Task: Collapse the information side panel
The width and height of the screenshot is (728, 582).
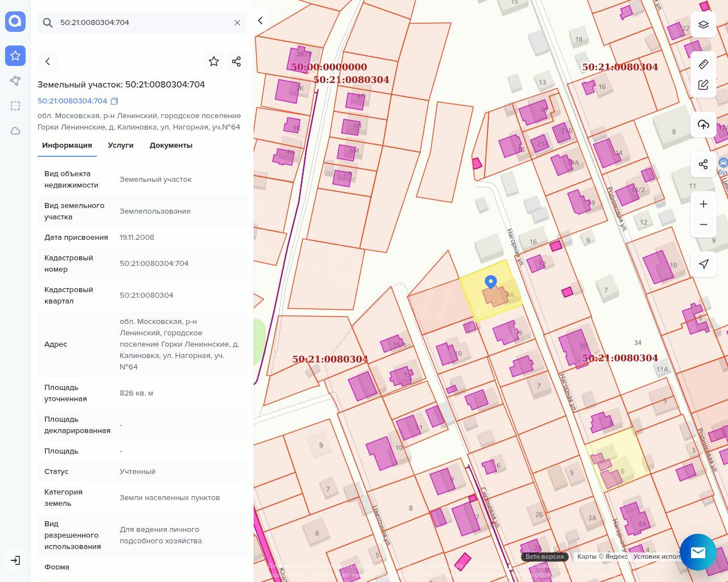Action: pos(260,20)
